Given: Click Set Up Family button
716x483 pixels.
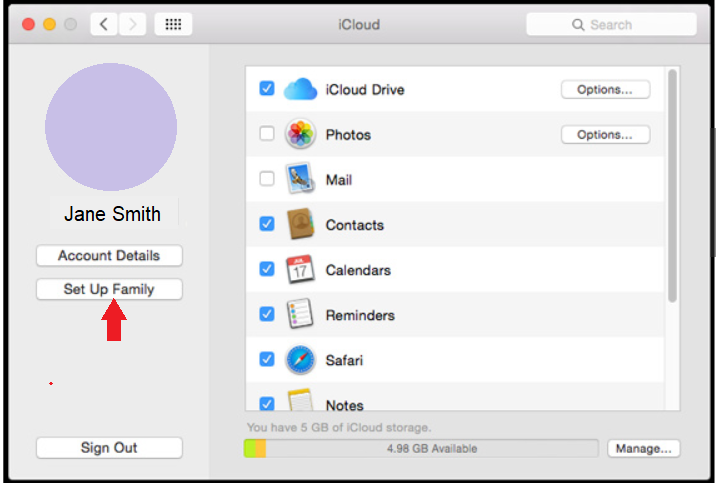Looking at the screenshot, I should pos(109,289).
